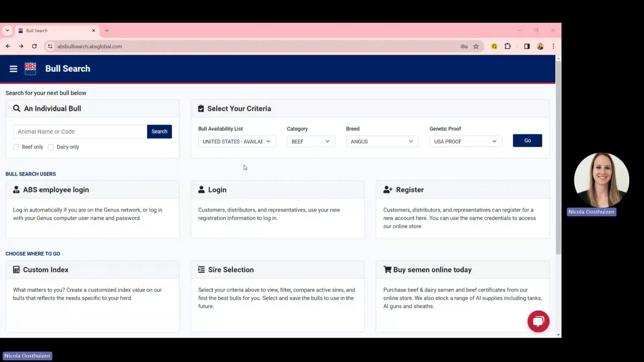The height and width of the screenshot is (362, 644).
Task: Click the clipboard icon next to 'Select Your Criteria'
Action: (x=201, y=108)
